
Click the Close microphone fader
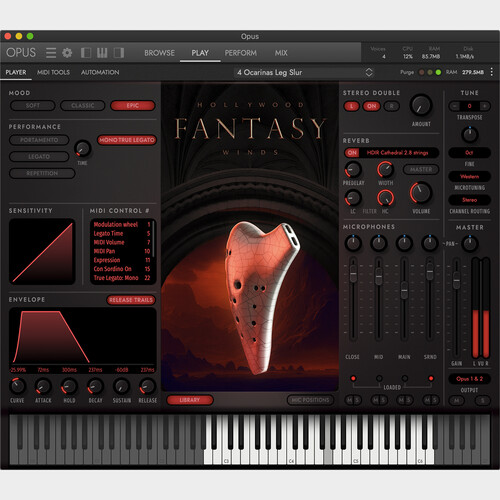[353, 273]
